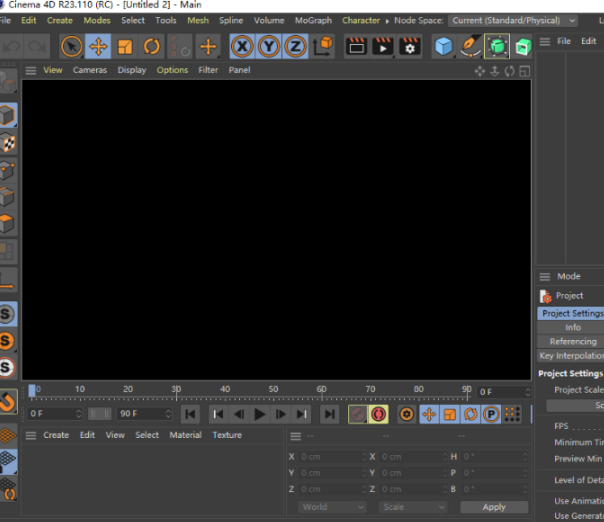Click the Record Active Objects button
The image size is (604, 522).
tap(358, 414)
